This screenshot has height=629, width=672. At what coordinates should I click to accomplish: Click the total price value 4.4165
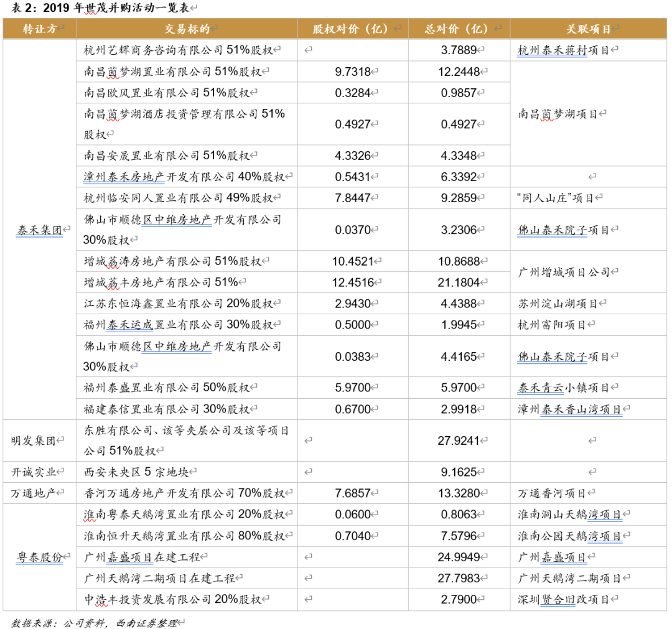pos(459,356)
